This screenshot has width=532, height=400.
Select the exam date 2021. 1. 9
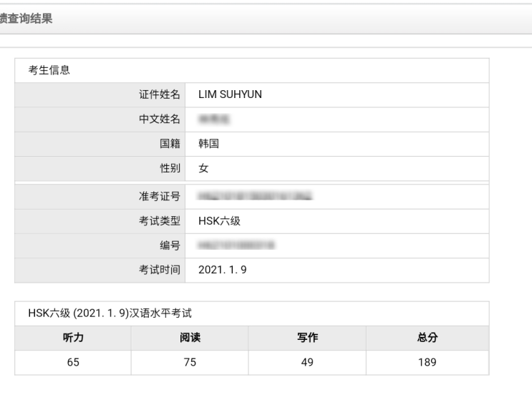tap(223, 270)
